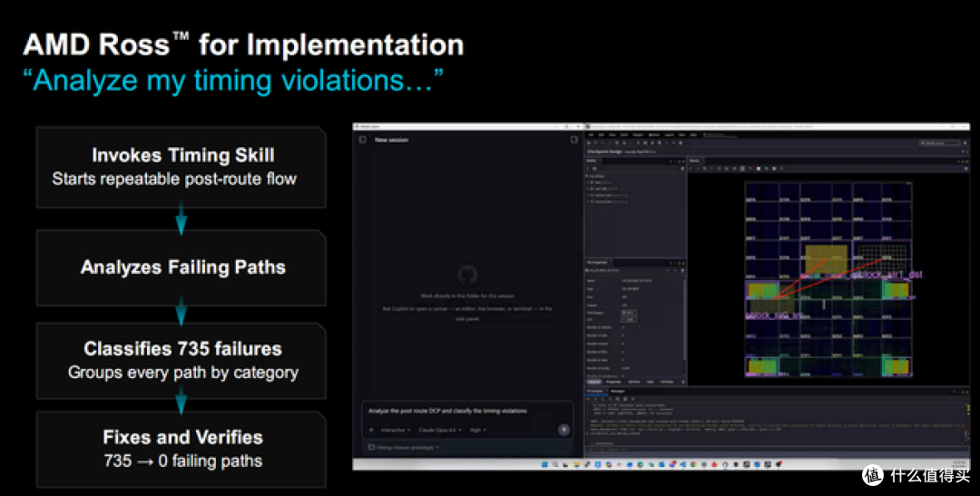The height and width of the screenshot is (496, 980).
Task: Open the Interactive mode dropdown
Action: click(x=397, y=430)
